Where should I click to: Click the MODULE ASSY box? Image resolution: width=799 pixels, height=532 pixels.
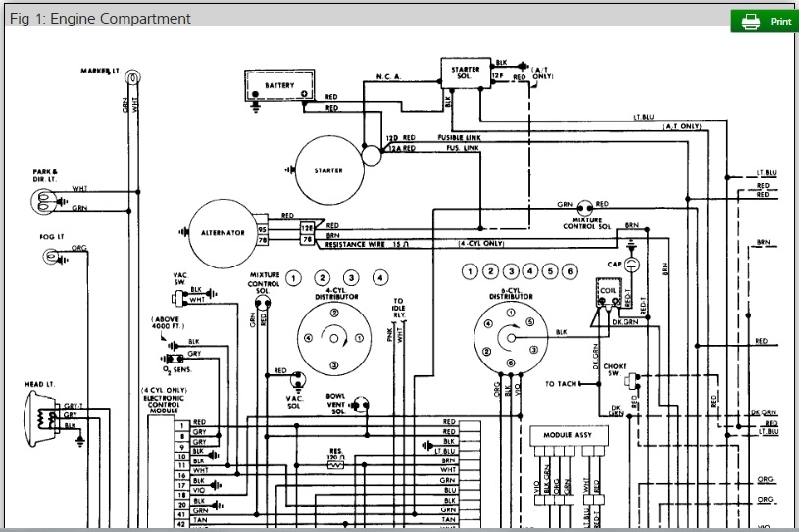tap(569, 435)
